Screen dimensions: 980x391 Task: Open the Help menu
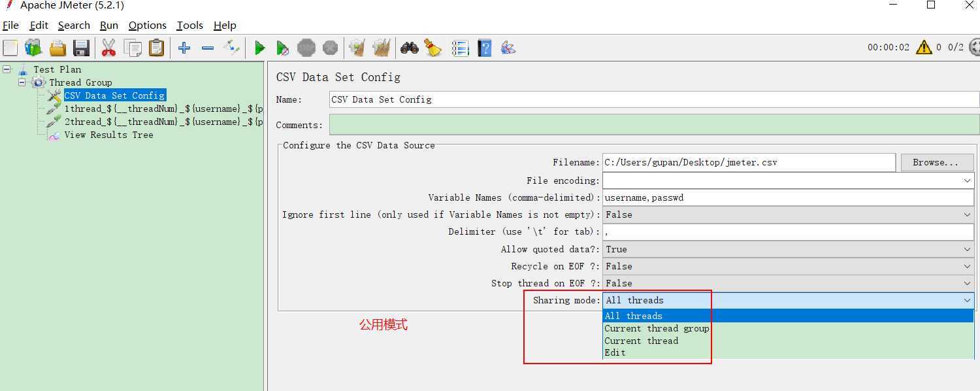[x=225, y=25]
